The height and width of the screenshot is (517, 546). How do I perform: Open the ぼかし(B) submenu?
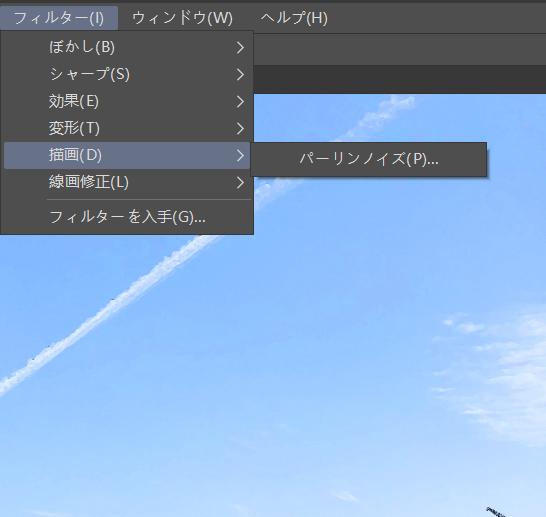coord(127,47)
